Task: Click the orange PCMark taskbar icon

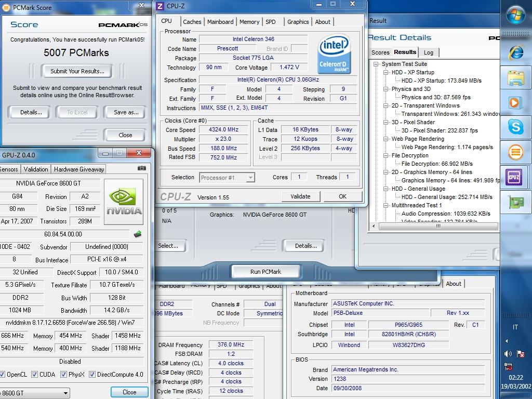Action: point(515,152)
